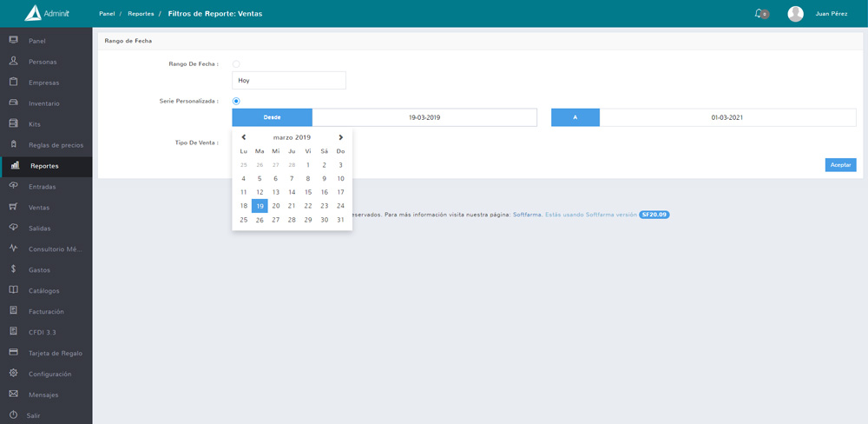Click the A end date field

click(x=727, y=117)
